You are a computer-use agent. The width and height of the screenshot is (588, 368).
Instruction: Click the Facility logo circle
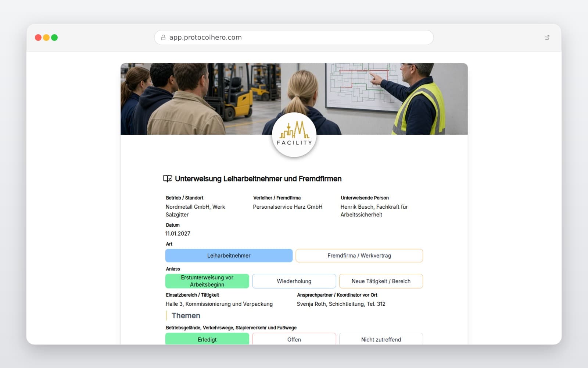click(x=294, y=135)
